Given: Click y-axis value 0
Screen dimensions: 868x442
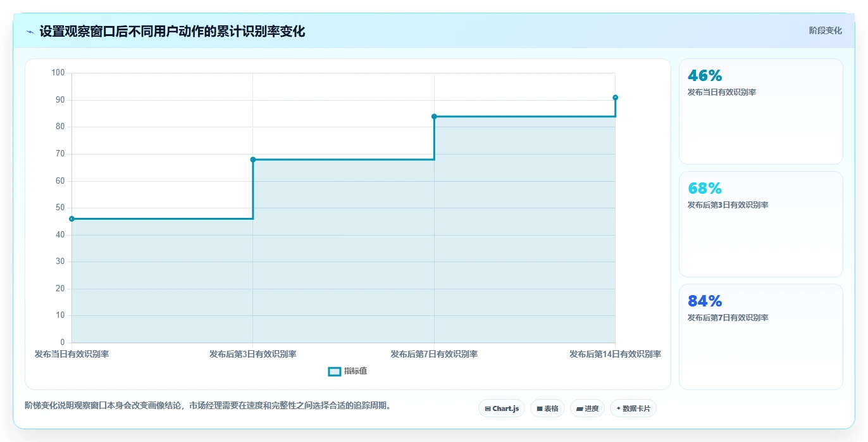Looking at the screenshot, I should (x=63, y=343).
